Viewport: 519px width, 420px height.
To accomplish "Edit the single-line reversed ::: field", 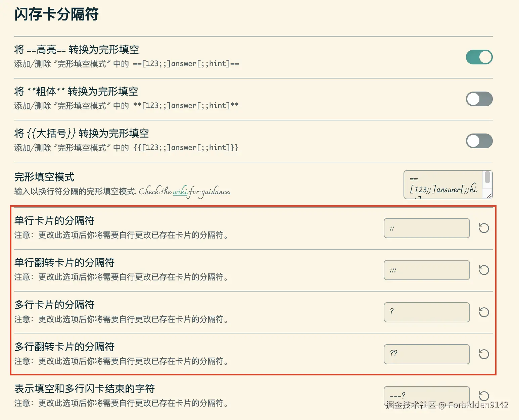I will 427,270.
